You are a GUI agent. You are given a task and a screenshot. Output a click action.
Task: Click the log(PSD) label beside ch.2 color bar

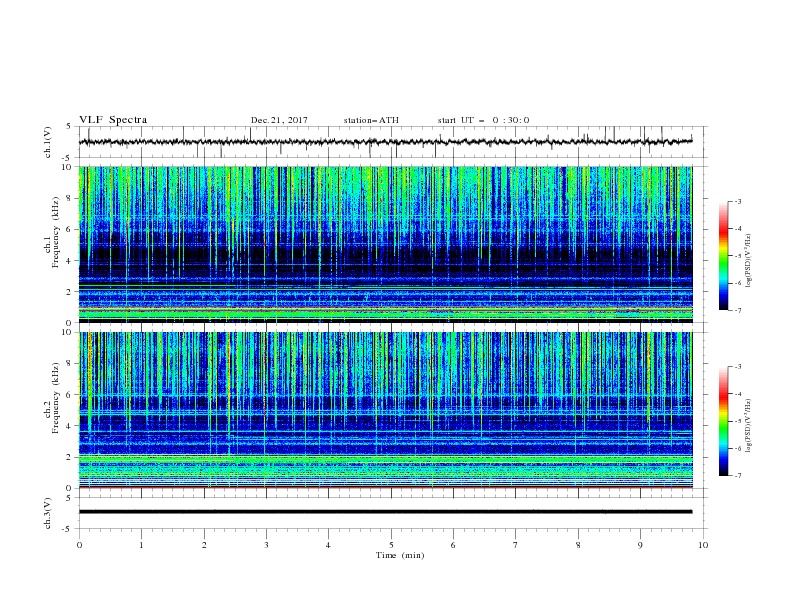pyautogui.click(x=749, y=426)
